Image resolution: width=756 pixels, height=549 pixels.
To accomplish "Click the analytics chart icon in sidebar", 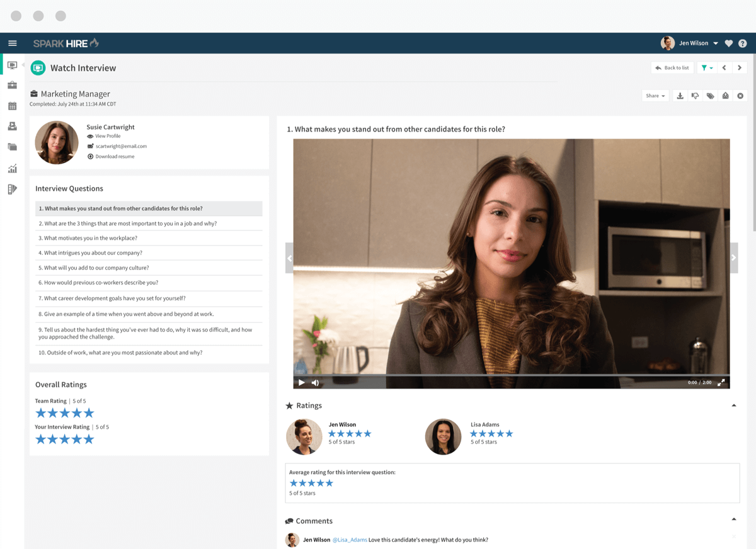I will point(13,168).
